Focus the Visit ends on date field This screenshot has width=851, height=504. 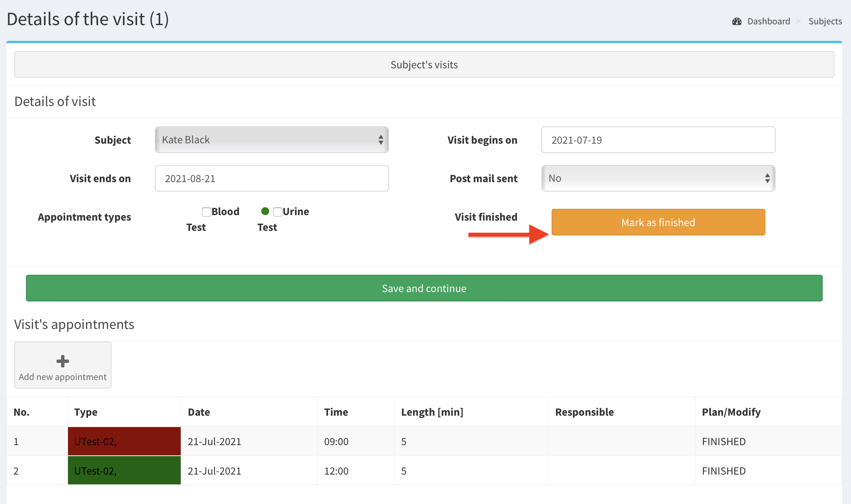271,178
